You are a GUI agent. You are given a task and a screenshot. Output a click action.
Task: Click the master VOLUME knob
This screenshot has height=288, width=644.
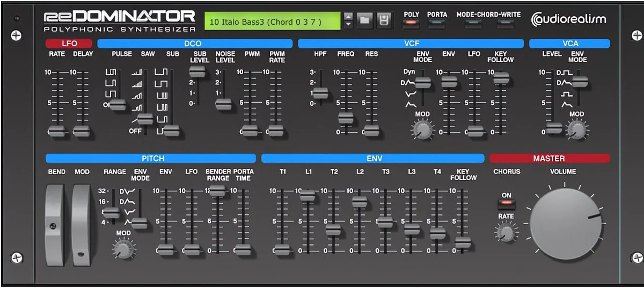[566, 224]
